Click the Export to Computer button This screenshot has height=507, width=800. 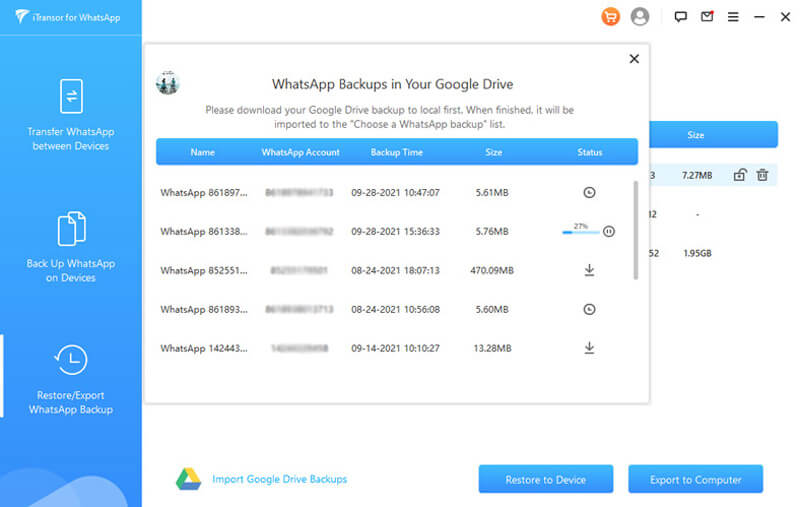(x=695, y=479)
